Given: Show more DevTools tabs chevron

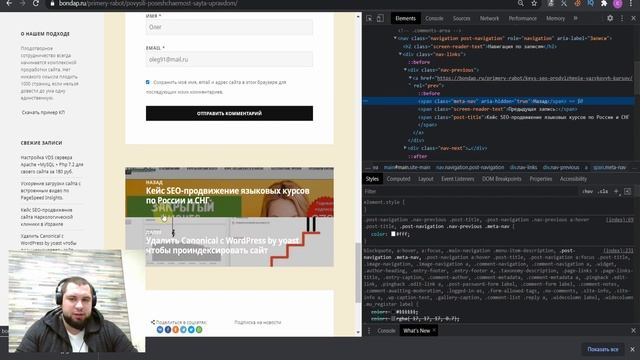Looking at the screenshot, I should pyautogui.click(x=576, y=18).
